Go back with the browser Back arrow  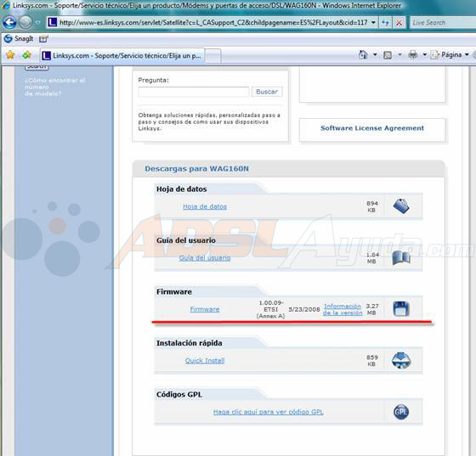click(9, 22)
